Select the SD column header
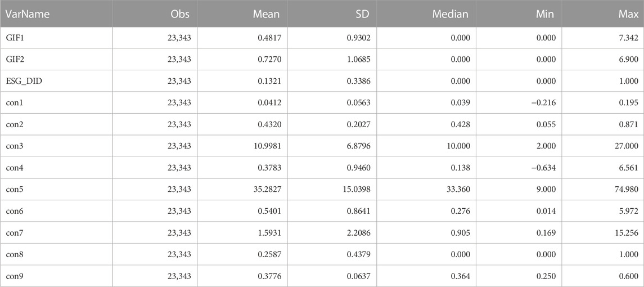The image size is (644, 287). tap(363, 14)
